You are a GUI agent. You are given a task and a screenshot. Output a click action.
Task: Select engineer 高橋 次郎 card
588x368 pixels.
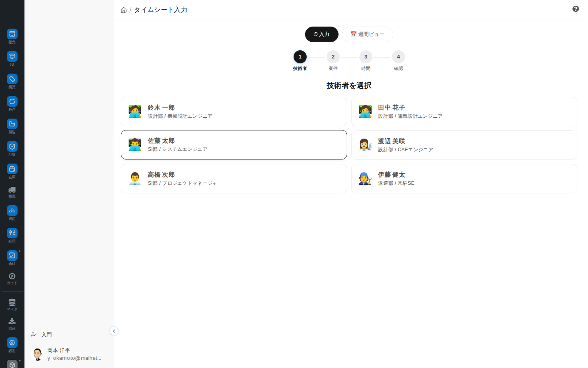point(234,179)
